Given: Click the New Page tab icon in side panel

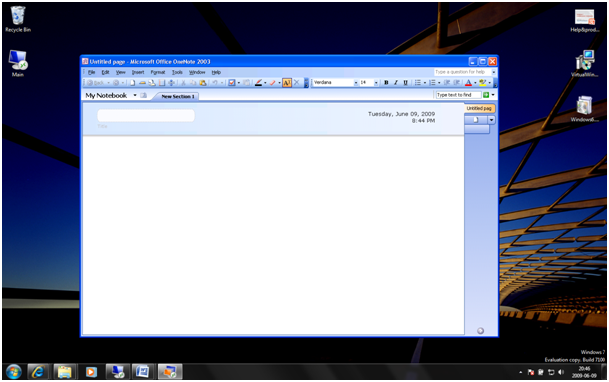Looking at the screenshot, I should click(x=475, y=120).
